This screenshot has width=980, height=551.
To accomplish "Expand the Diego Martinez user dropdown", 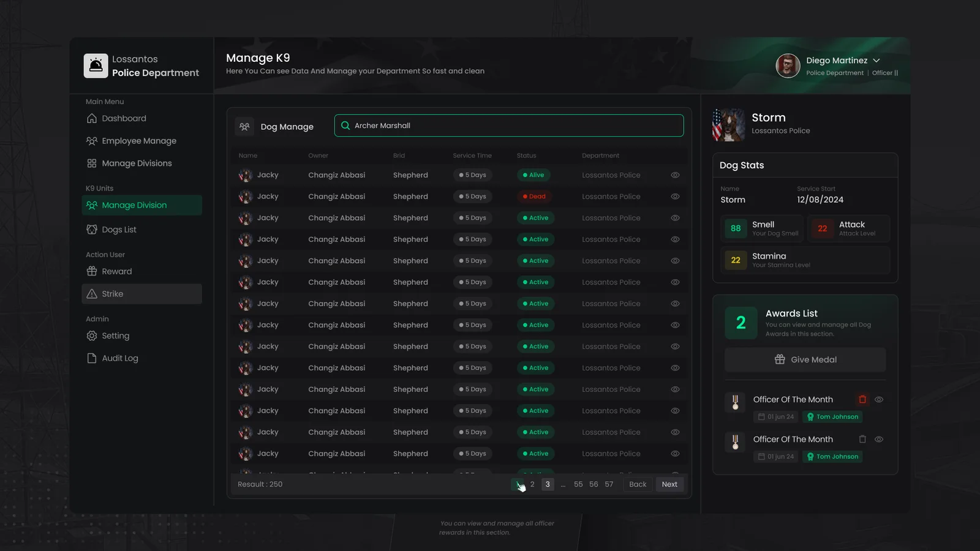I will (876, 61).
